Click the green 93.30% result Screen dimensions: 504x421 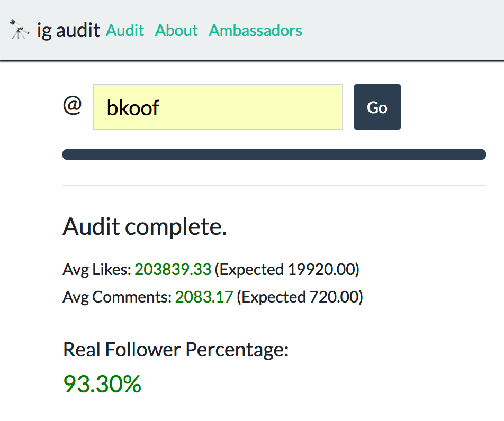102,383
